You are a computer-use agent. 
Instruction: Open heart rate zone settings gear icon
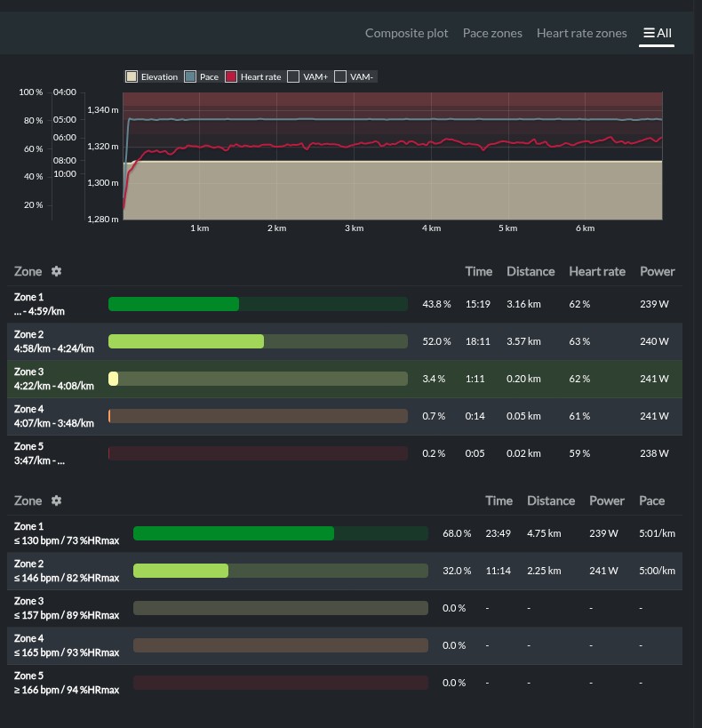tap(56, 500)
